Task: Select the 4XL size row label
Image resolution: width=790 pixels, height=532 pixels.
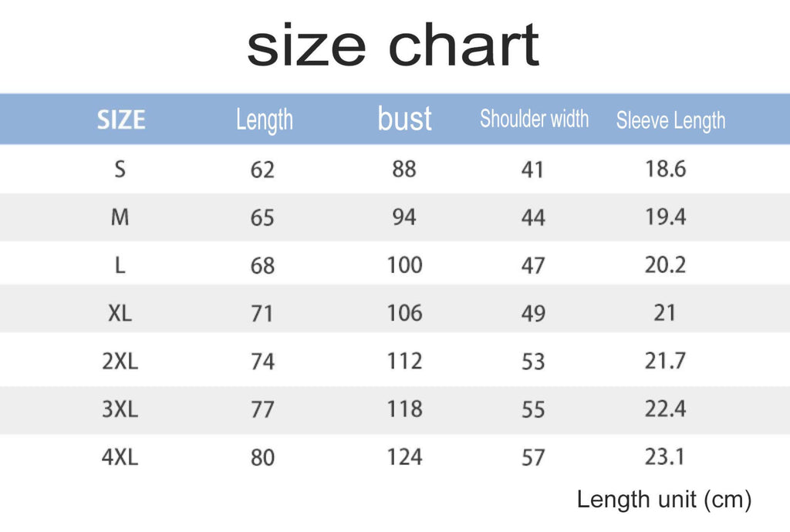Action: pos(120,457)
